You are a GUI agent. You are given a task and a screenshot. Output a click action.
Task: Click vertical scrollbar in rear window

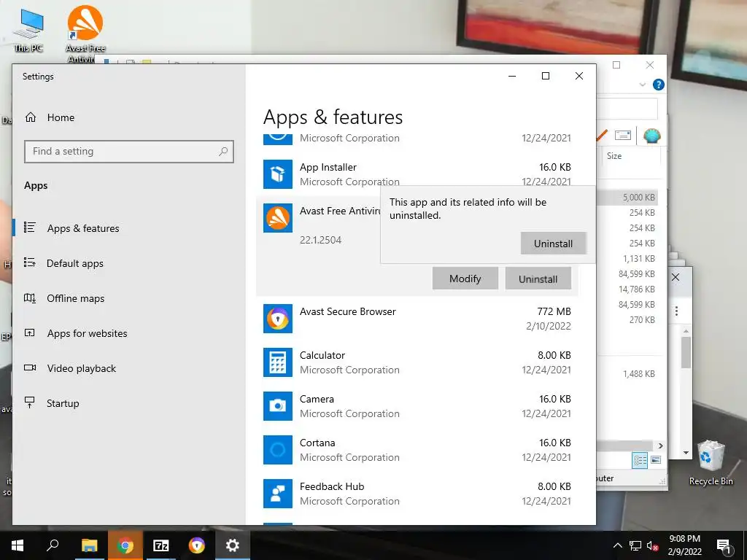pos(686,352)
